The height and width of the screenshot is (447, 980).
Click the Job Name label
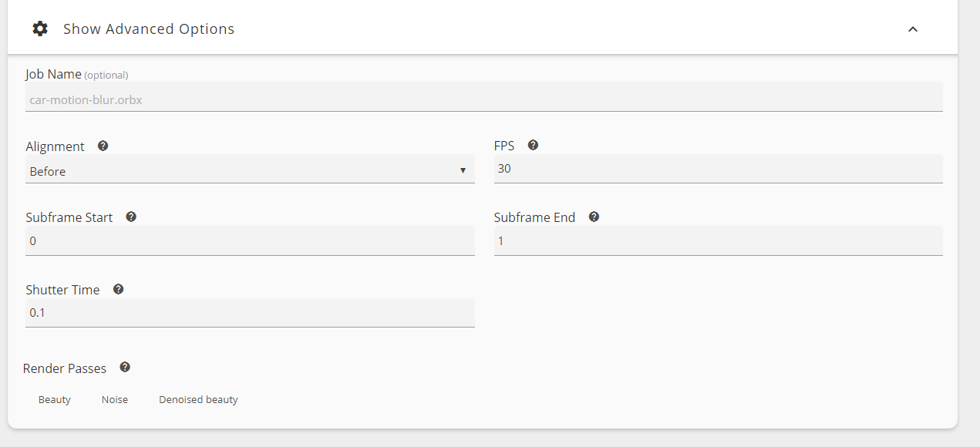click(53, 74)
